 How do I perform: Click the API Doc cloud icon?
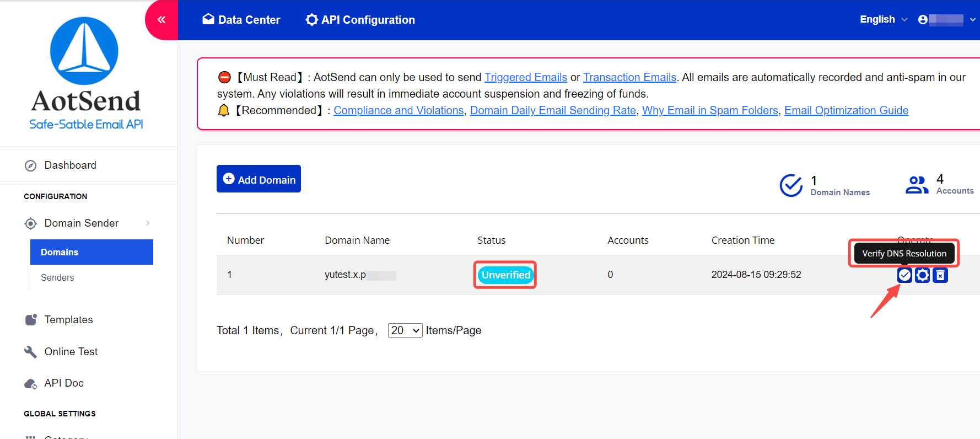tap(30, 384)
